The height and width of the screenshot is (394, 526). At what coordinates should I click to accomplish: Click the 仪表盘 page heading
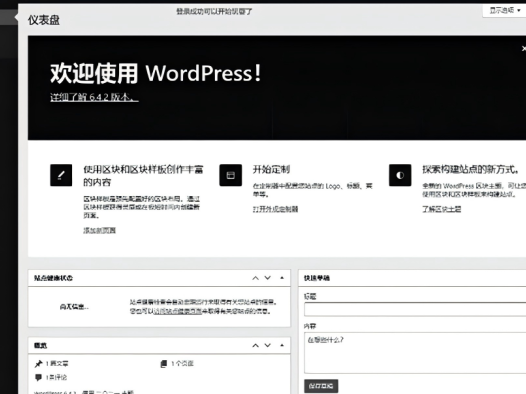[44, 20]
